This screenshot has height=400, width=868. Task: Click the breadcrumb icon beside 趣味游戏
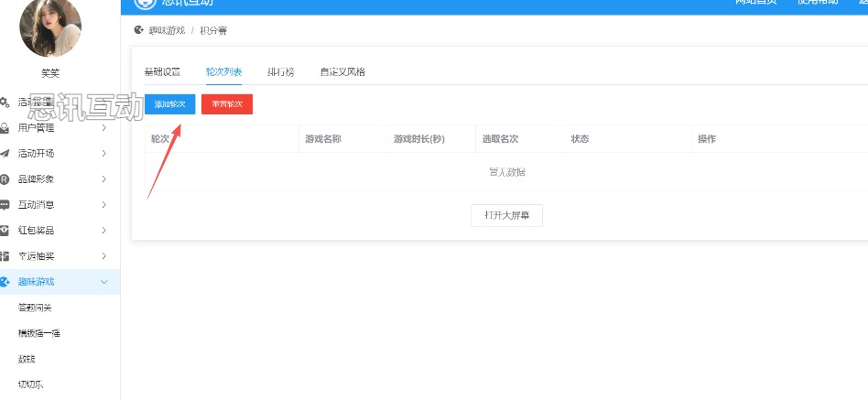click(x=139, y=30)
